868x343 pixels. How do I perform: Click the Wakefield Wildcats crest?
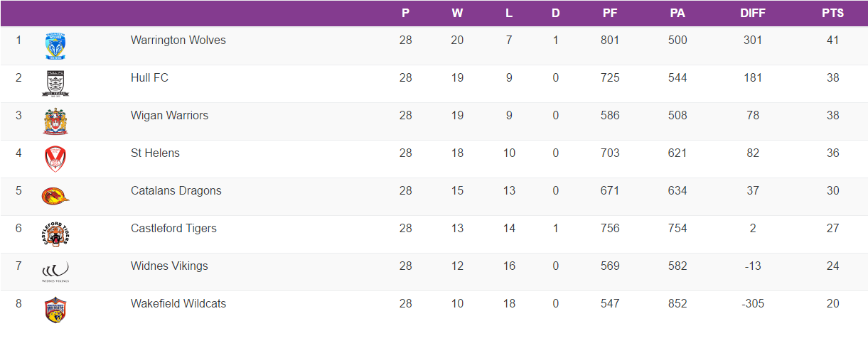(55, 310)
